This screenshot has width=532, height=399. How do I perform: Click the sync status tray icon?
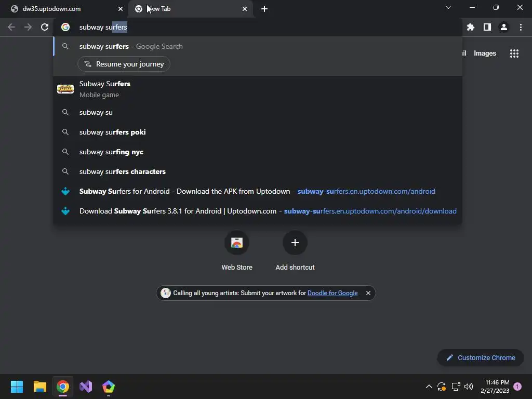coord(442,387)
